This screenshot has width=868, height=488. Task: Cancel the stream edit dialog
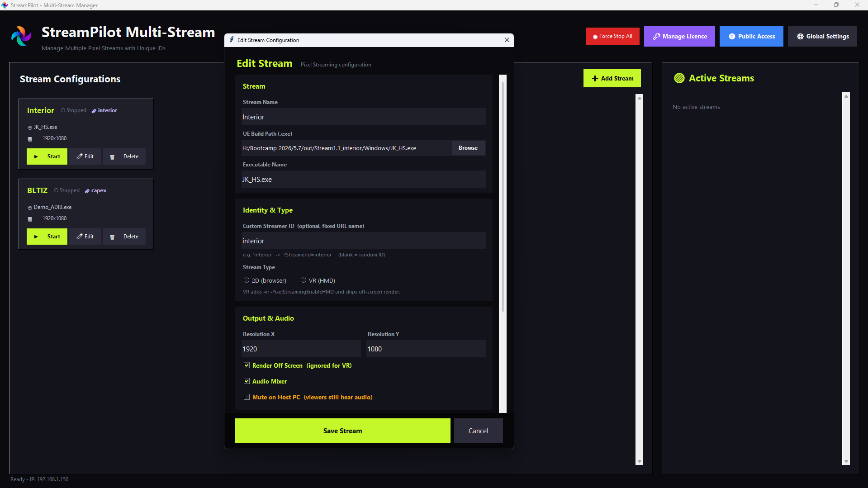(x=478, y=431)
